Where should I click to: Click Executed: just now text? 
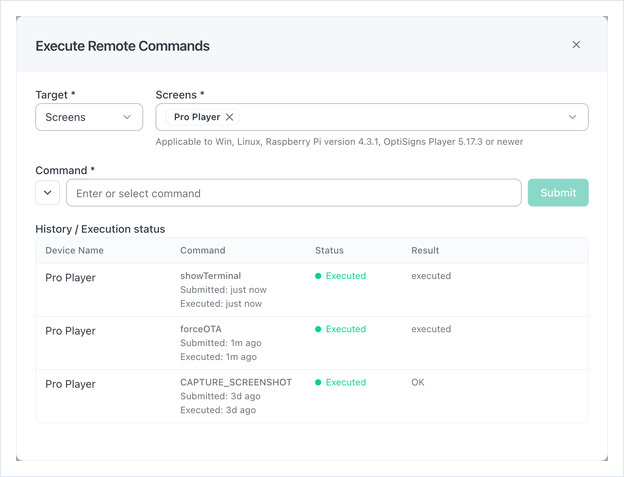(x=221, y=304)
